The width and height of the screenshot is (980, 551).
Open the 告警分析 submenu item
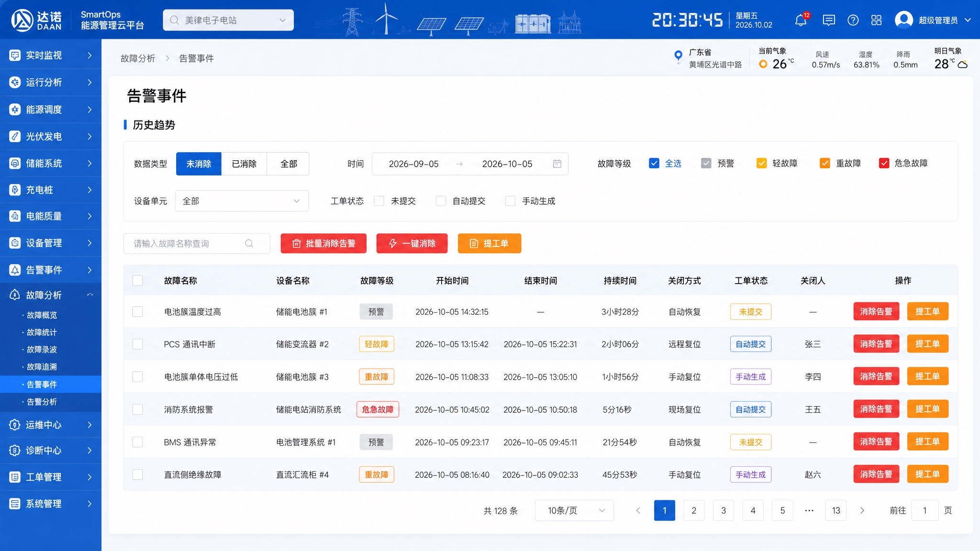tap(42, 402)
